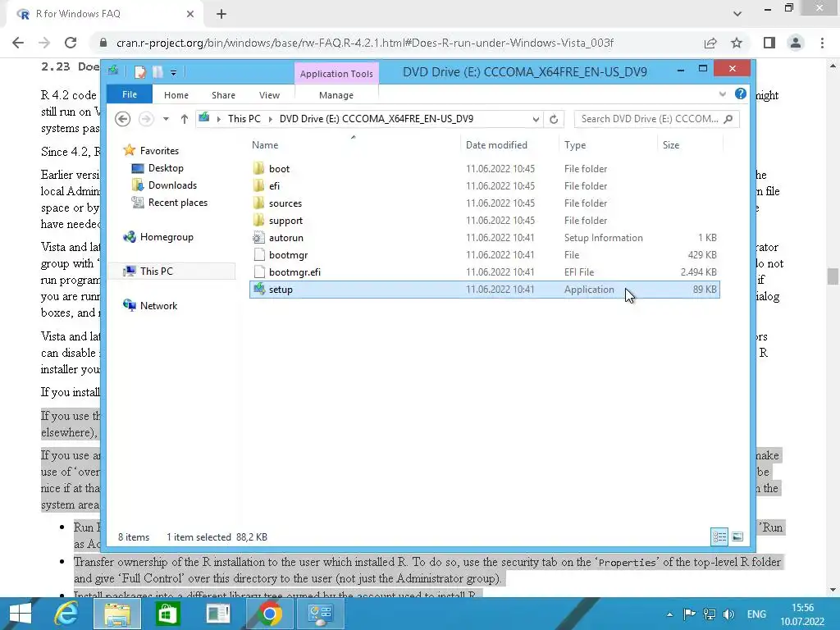Click DVD Drive (E:) breadcrumb segment
The image size is (840, 630).
[376, 119]
